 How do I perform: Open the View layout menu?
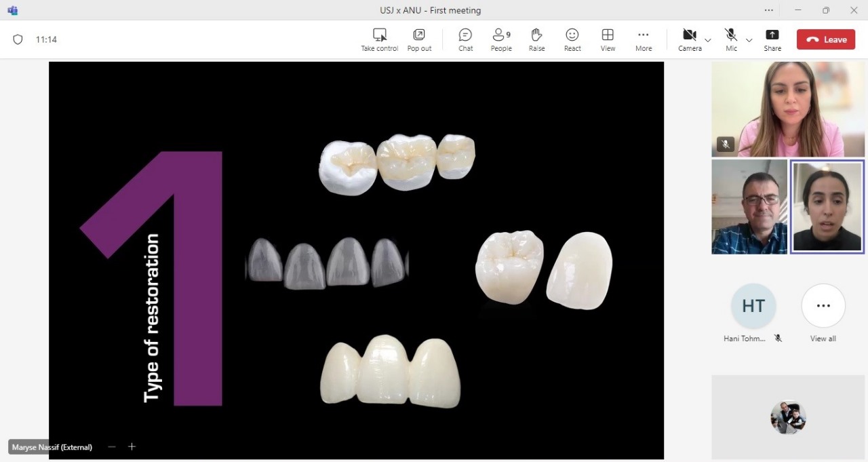[608, 35]
